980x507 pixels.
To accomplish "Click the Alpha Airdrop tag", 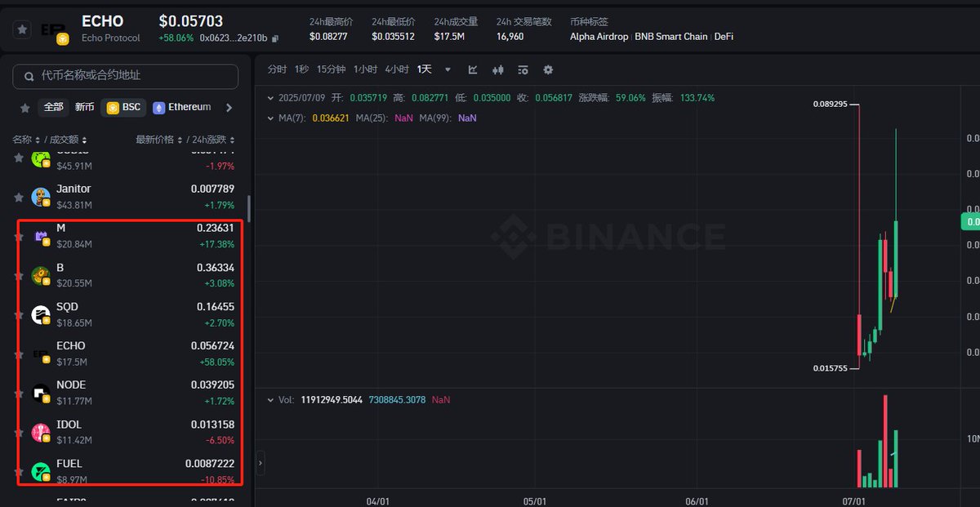I will [x=600, y=38].
